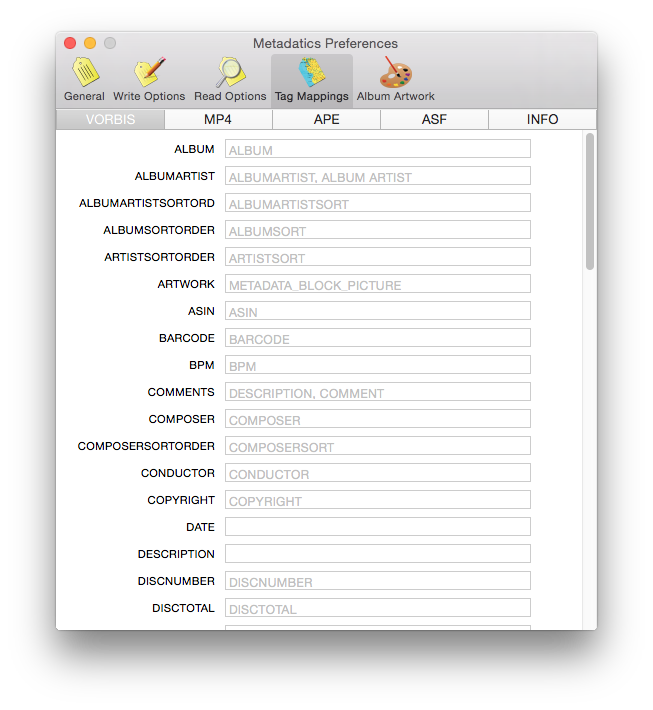Switch to the MP4 tab

tap(218, 120)
